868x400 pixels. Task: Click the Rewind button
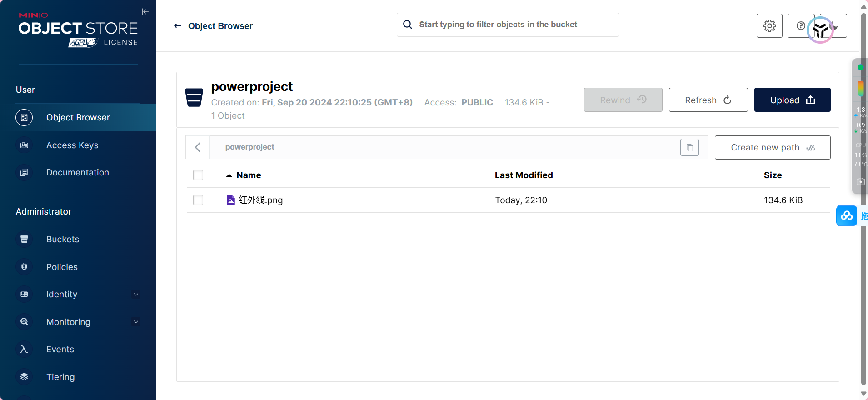623,100
